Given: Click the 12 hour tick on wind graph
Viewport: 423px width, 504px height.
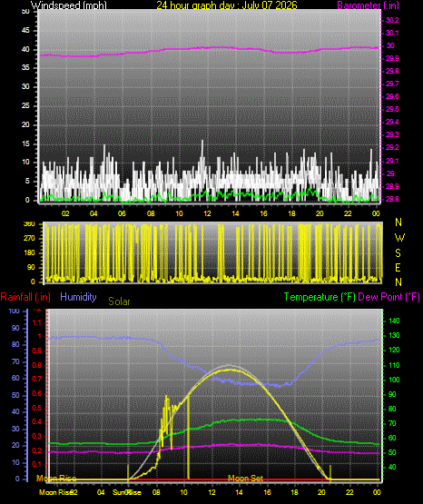Looking at the screenshot, I should (207, 213).
